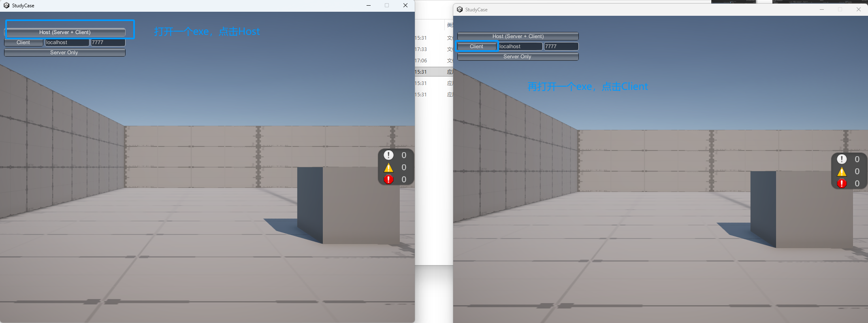
Task: Focus the 7777 port field in right window
Action: coord(561,47)
